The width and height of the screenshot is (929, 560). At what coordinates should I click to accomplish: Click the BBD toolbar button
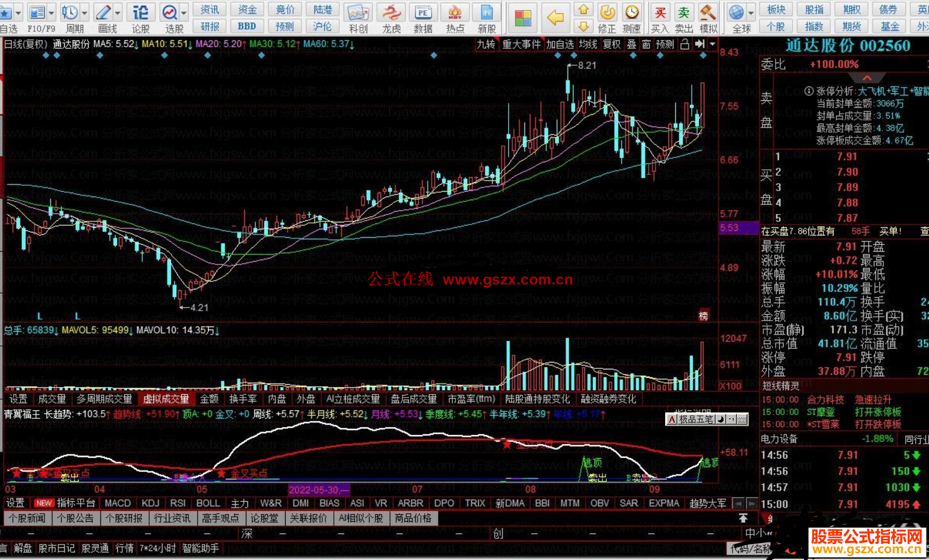click(x=247, y=27)
